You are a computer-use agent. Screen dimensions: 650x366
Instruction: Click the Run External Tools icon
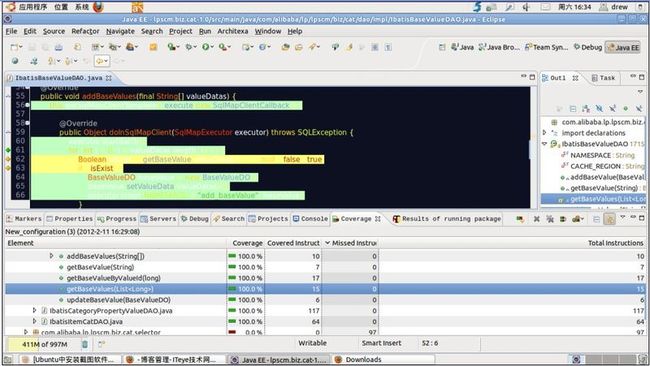click(223, 47)
